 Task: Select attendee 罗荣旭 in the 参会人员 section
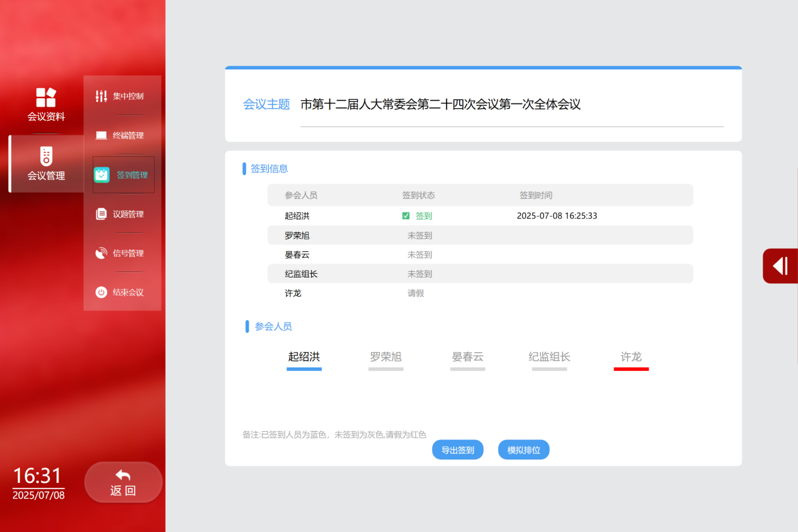coord(386,357)
